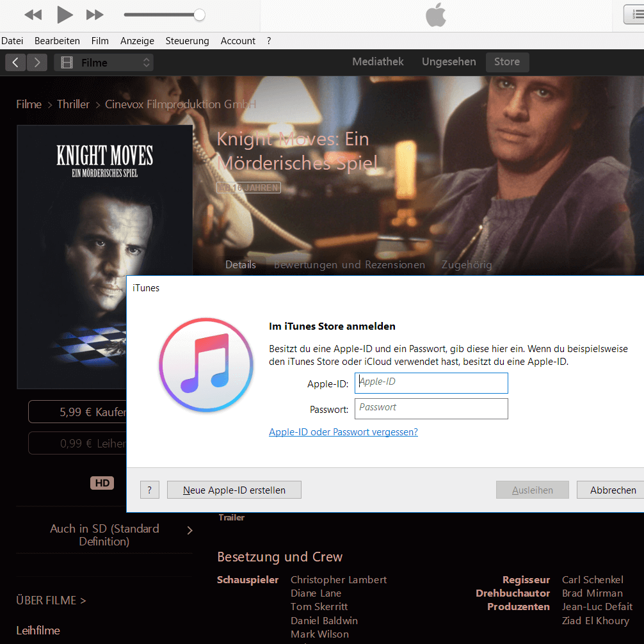644x644 pixels.
Task: Select the Details tab
Action: [x=241, y=265]
